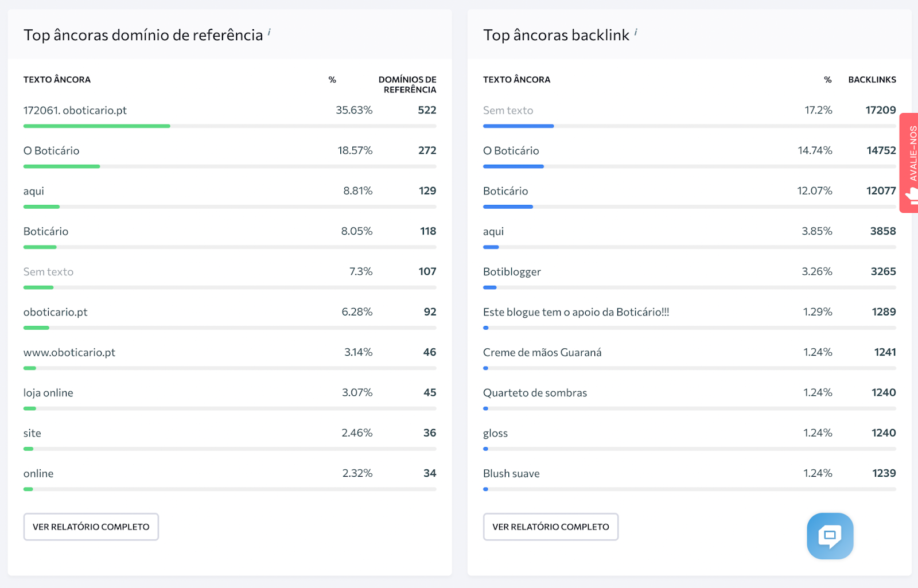Click the backlinks count 12077
This screenshot has width=918, height=588.
[x=881, y=191]
